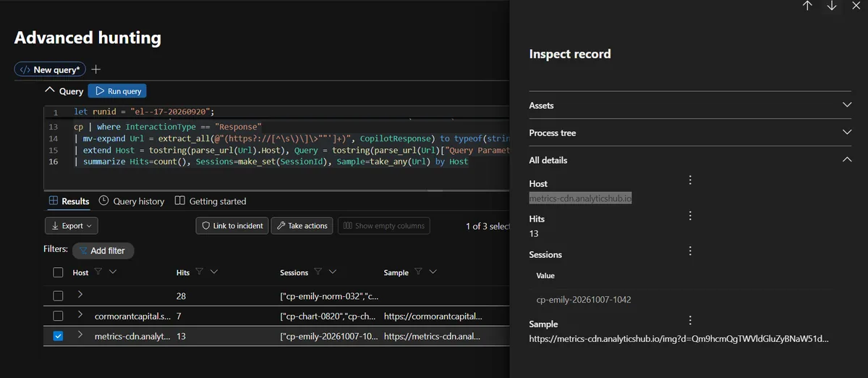Select the cormorantcapital row checkbox
868x378 pixels.
pyautogui.click(x=58, y=316)
